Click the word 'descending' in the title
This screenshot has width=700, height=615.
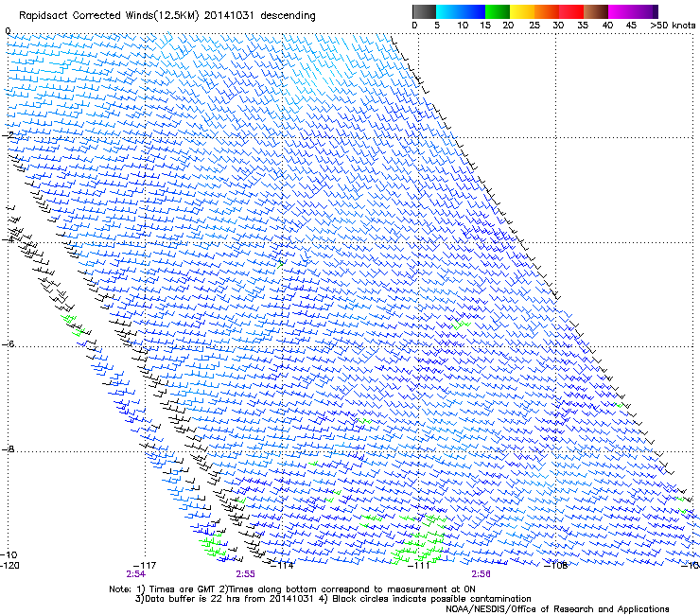click(288, 16)
